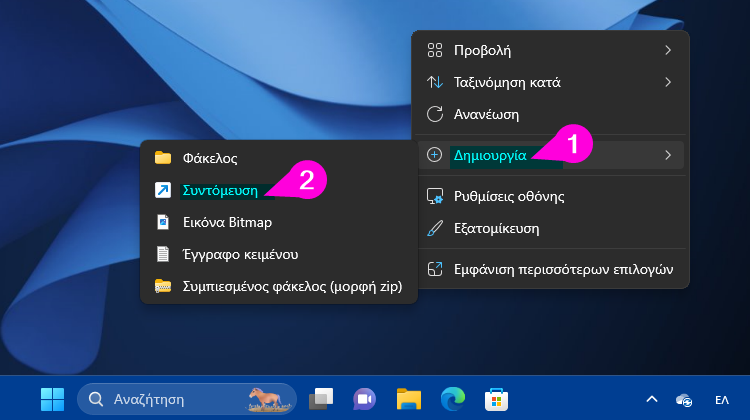Screen dimensions: 750x420
Task: Create a new Συντόμευση
Action: point(279,190)
